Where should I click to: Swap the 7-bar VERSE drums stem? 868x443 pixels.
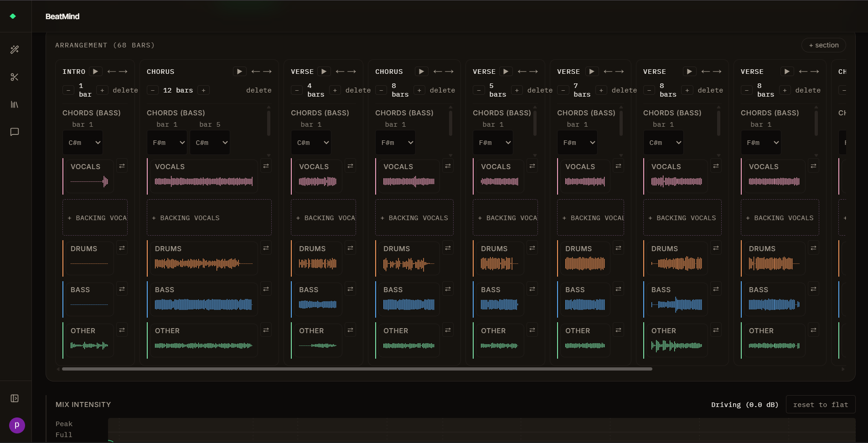[618, 248]
